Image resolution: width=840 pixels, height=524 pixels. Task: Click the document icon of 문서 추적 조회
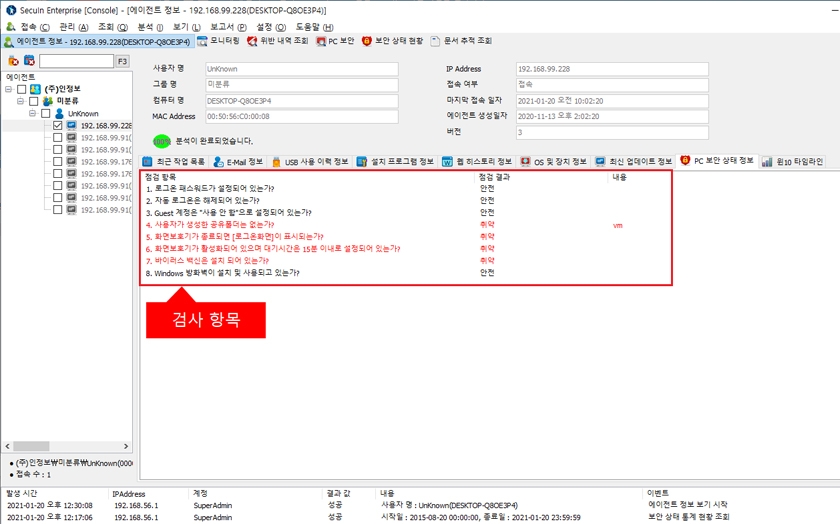tap(435, 41)
